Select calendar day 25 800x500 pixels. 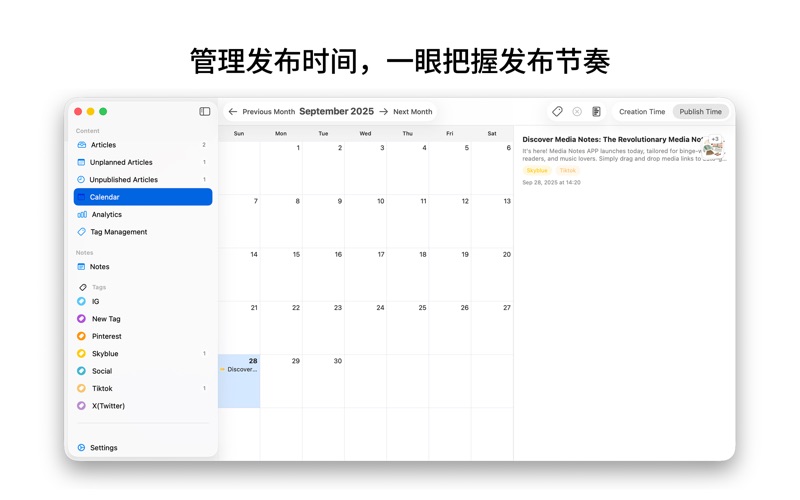click(408, 328)
